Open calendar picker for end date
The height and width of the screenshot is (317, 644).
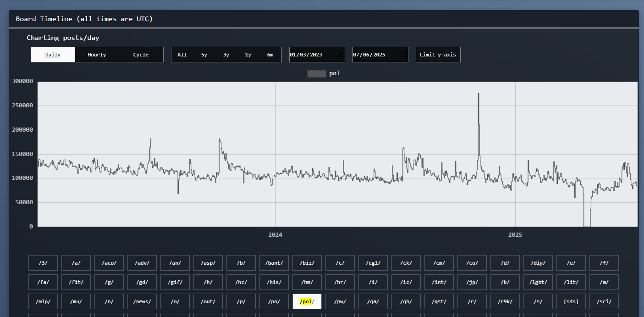pos(404,55)
